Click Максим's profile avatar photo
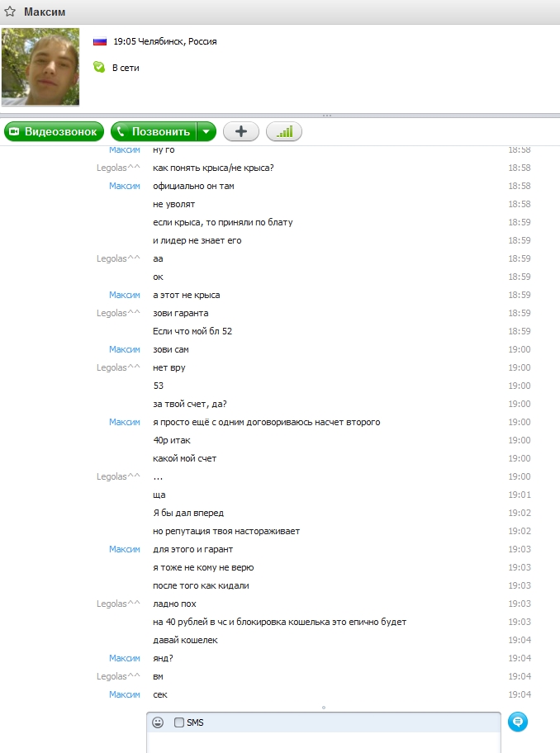Screen dimensions: 560x753 [40, 66]
